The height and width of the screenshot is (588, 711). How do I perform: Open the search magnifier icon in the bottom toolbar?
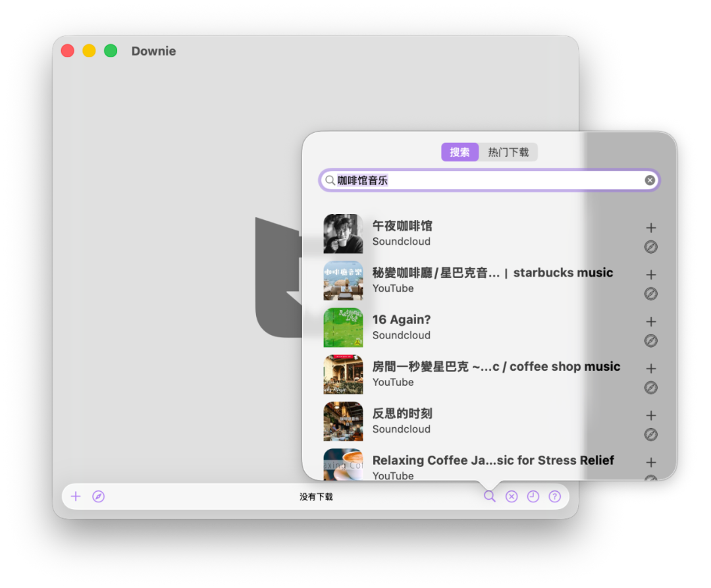490,496
